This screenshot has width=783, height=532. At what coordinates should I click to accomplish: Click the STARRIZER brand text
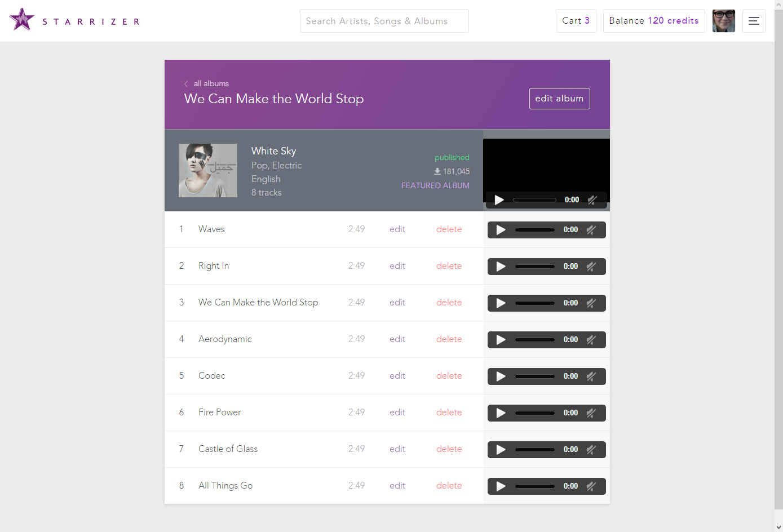coord(91,22)
